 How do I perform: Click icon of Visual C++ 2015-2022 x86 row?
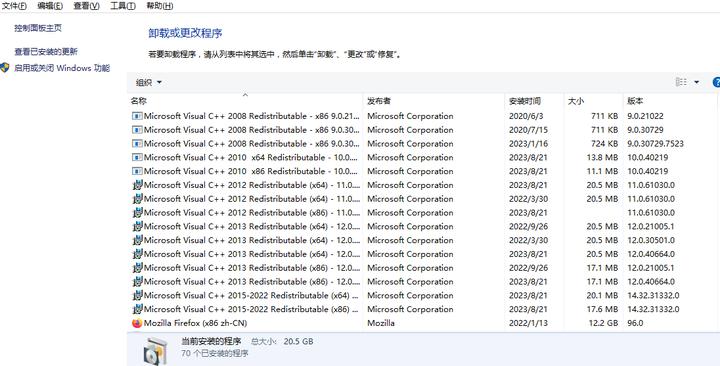tap(137, 309)
